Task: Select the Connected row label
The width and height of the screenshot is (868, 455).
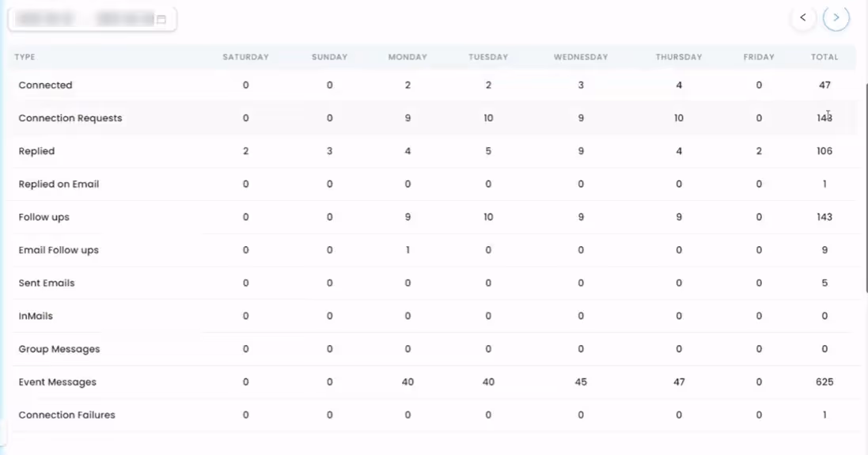Action: click(45, 85)
